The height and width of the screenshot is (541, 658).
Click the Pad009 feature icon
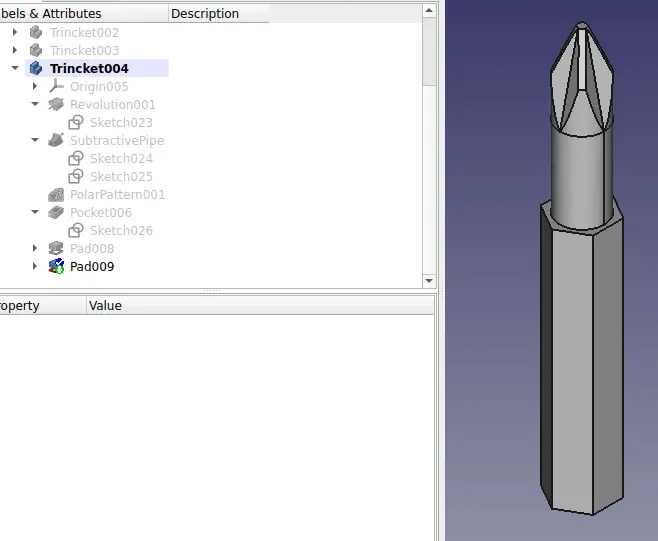56,267
